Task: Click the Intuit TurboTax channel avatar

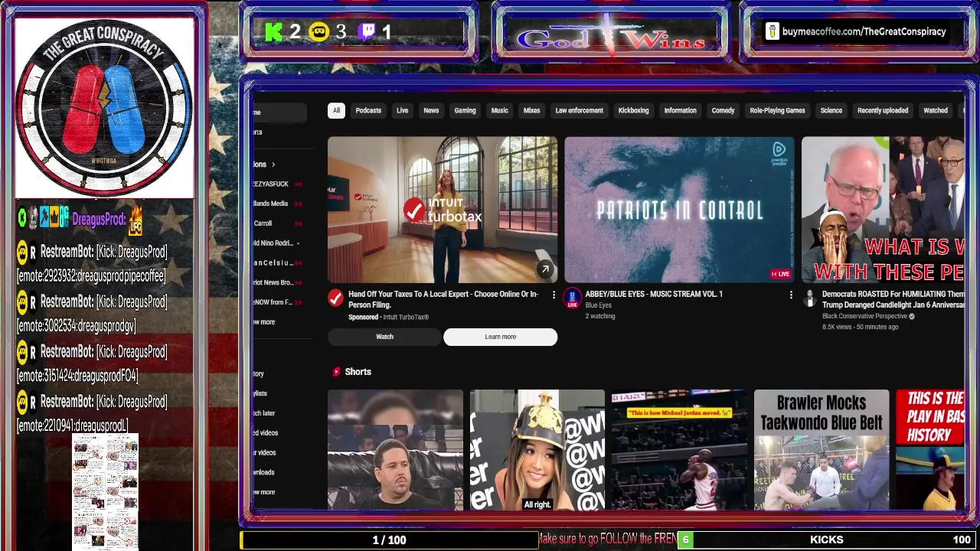Action: [x=335, y=298]
